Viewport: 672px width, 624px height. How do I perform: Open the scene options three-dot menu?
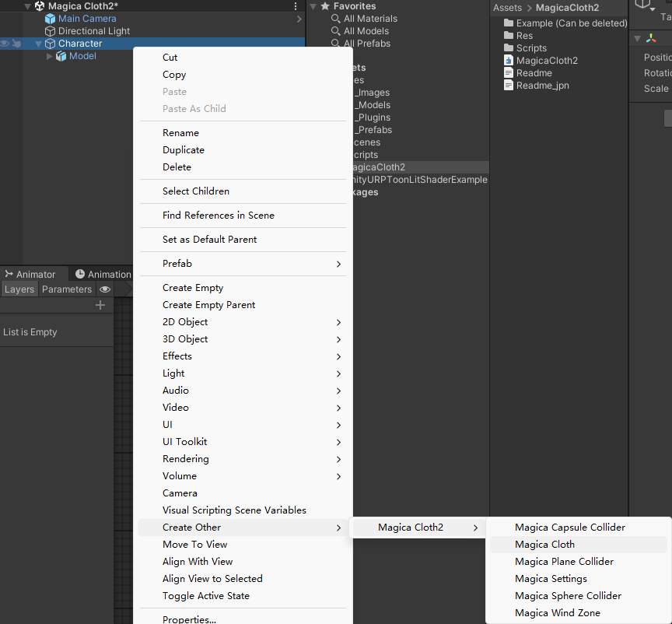[296, 6]
